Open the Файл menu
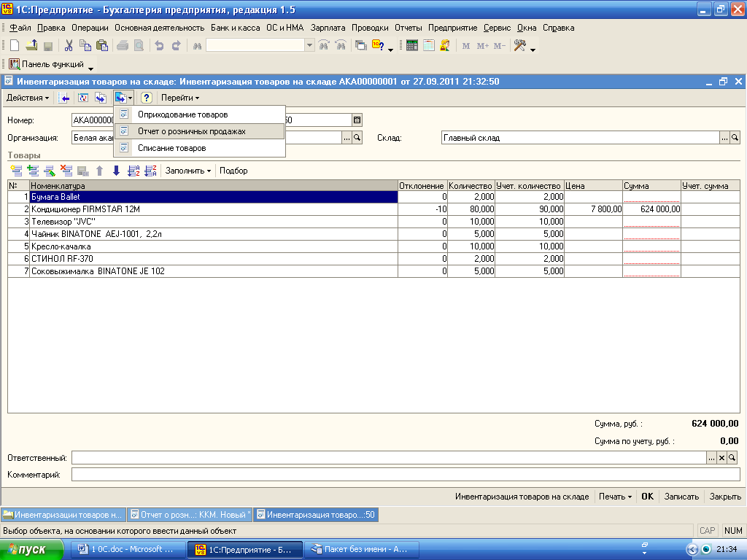This screenshot has height=560, width=747. (x=20, y=28)
